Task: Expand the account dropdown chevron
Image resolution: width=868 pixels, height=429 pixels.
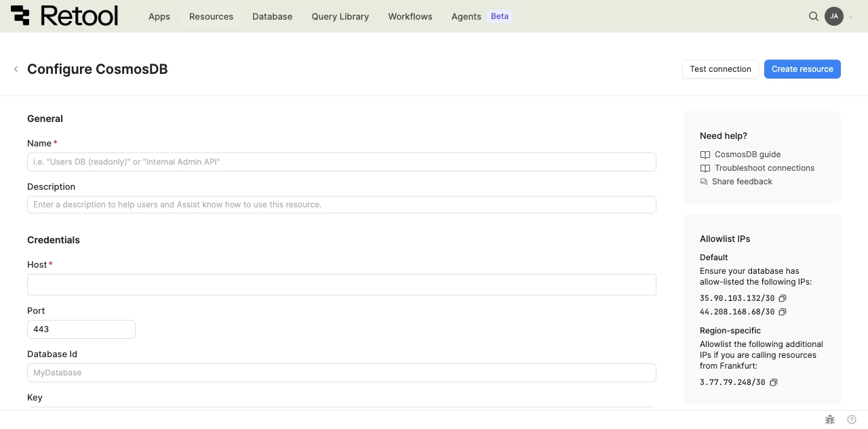Action: point(851,17)
